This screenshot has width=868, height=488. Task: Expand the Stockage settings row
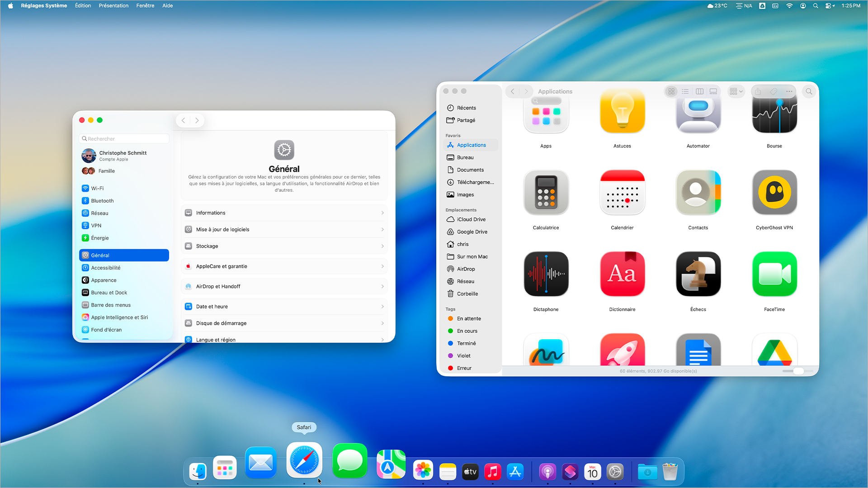pyautogui.click(x=284, y=246)
